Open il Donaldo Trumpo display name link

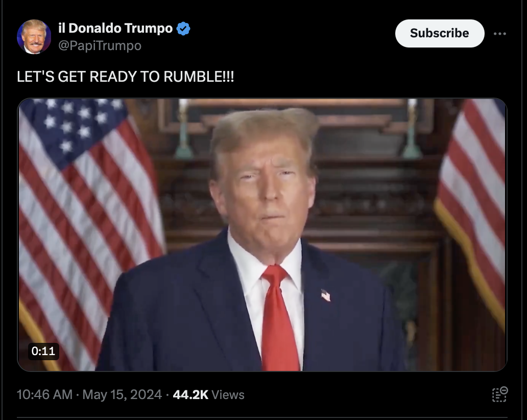[115, 28]
